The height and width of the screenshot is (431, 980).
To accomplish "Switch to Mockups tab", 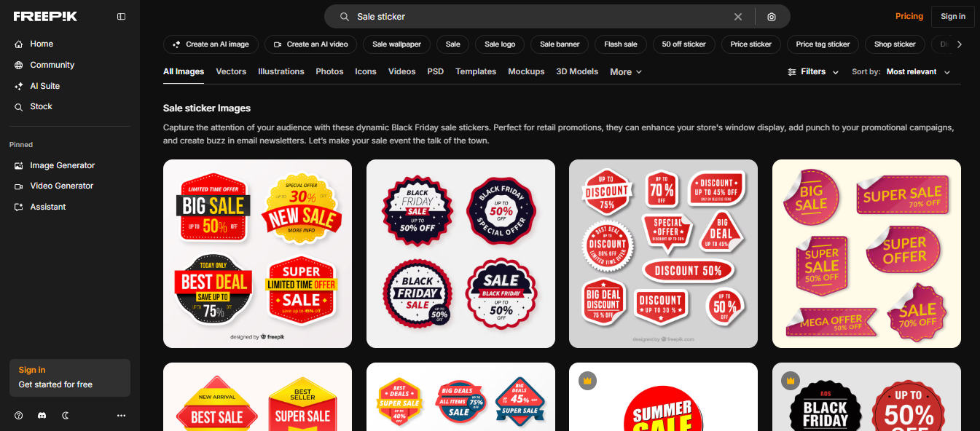I will (x=526, y=71).
